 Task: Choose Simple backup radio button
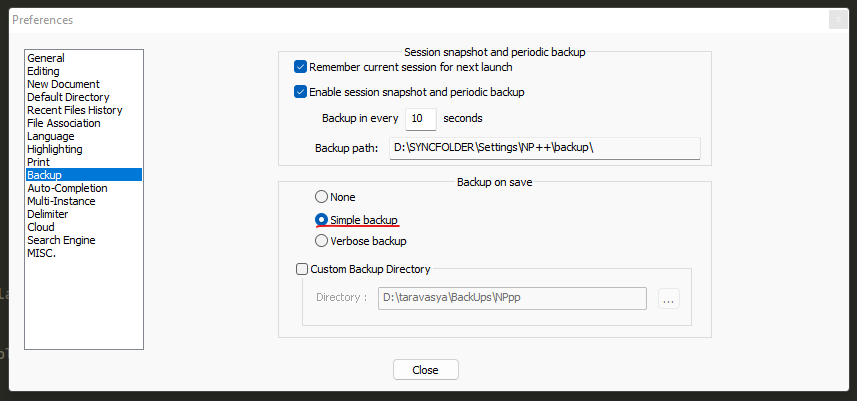[x=321, y=219]
